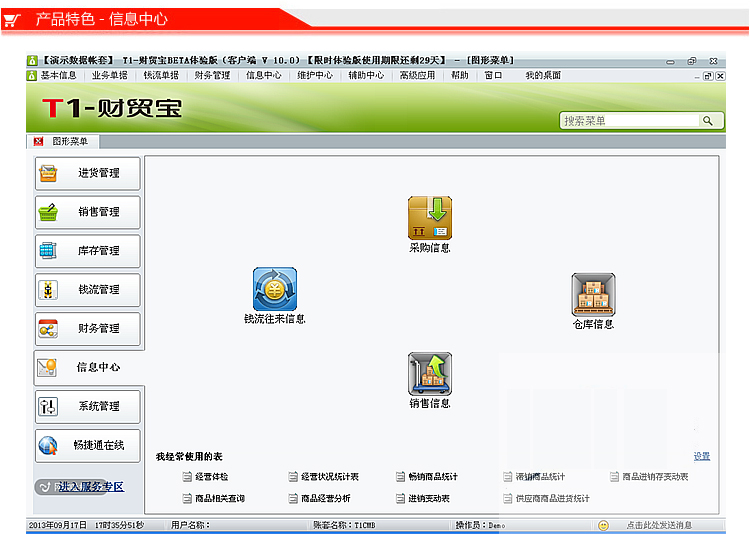Open 畅捷通在线 from the sidebar

click(88, 445)
